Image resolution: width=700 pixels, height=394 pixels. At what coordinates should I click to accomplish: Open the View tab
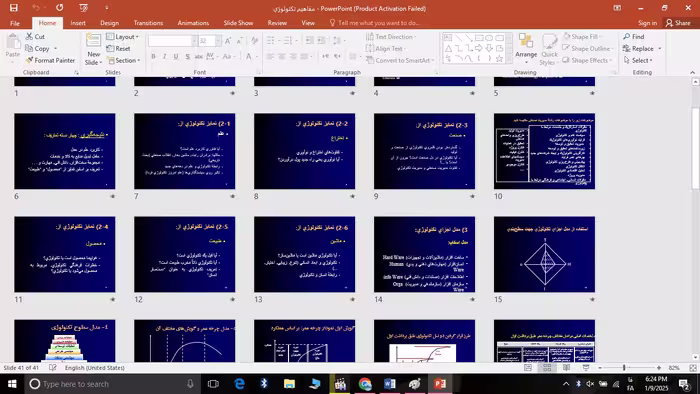pyautogui.click(x=308, y=23)
